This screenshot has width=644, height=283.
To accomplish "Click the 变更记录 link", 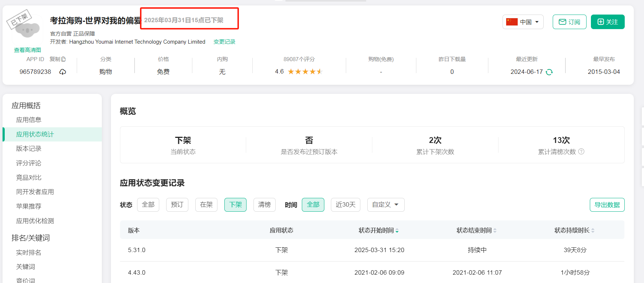I will [224, 42].
